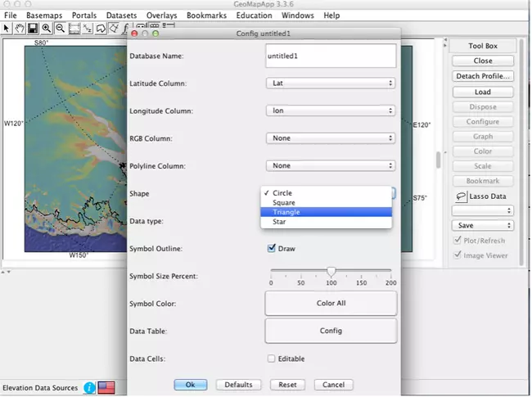Activate the hand pan tool
532x397 pixels.
click(19, 28)
